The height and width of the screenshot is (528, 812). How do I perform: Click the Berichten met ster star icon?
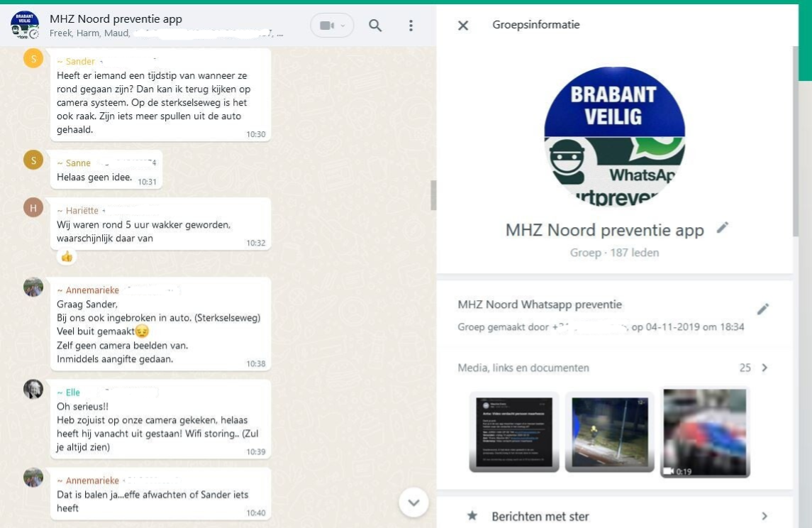[x=472, y=515]
